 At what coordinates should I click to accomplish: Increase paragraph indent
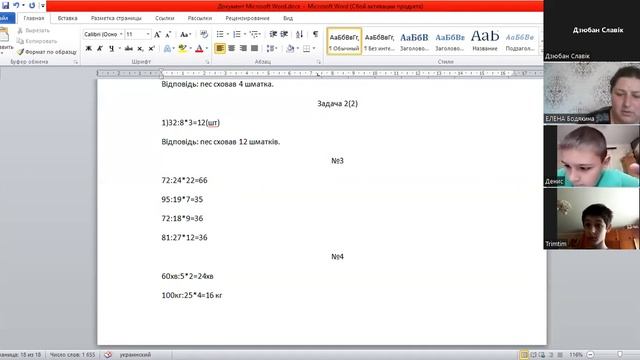284,35
